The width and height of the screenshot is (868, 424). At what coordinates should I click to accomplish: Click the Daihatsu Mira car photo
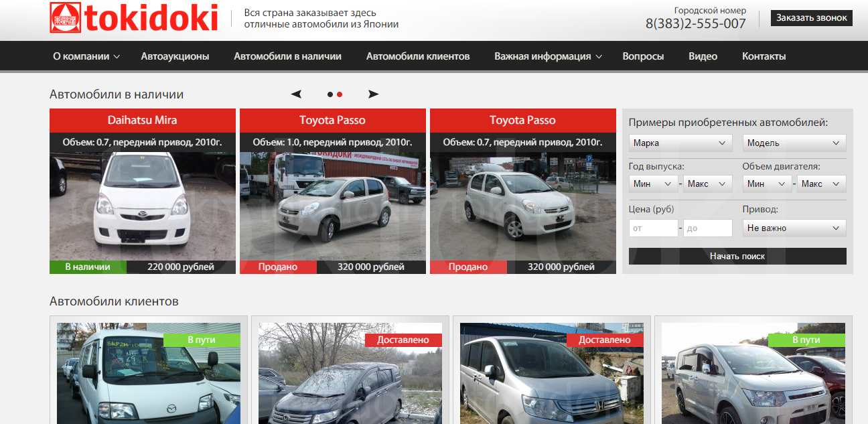pyautogui.click(x=143, y=206)
